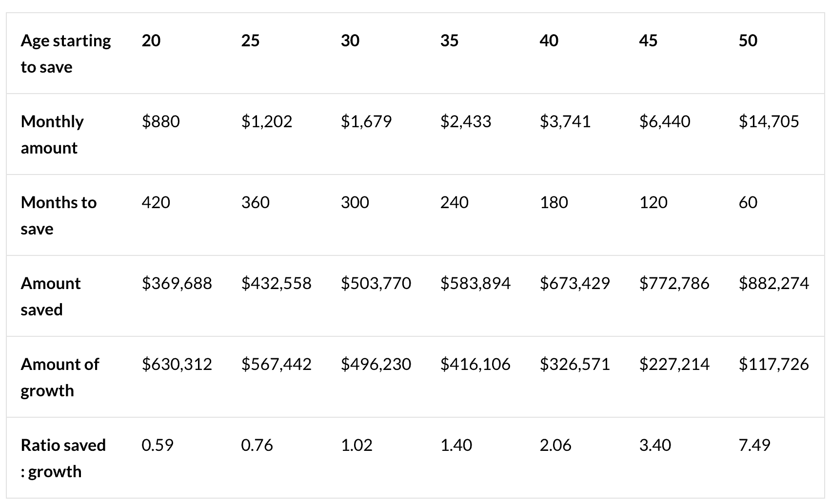Select the "Ratio saved : growth" label
The width and height of the screenshot is (831, 504).
coord(63,458)
